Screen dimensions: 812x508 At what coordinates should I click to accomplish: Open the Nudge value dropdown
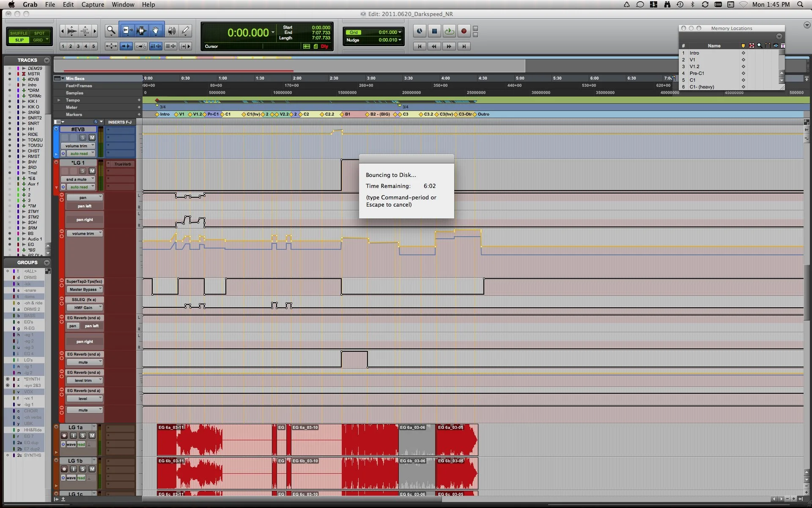click(400, 40)
